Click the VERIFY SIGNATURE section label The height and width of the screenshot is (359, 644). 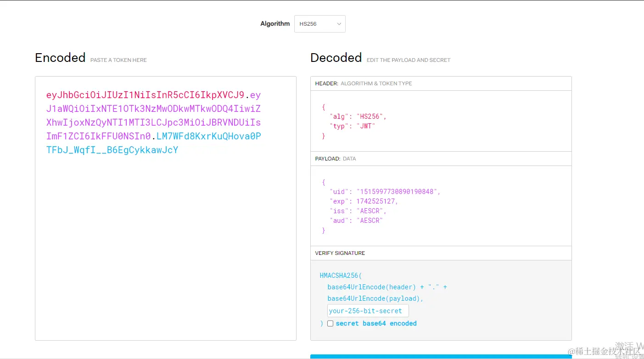340,253
